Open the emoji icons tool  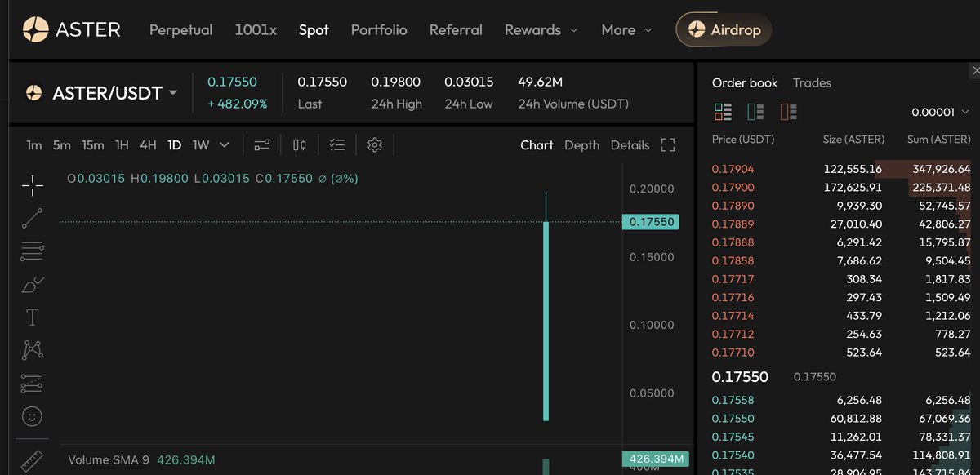point(33,416)
